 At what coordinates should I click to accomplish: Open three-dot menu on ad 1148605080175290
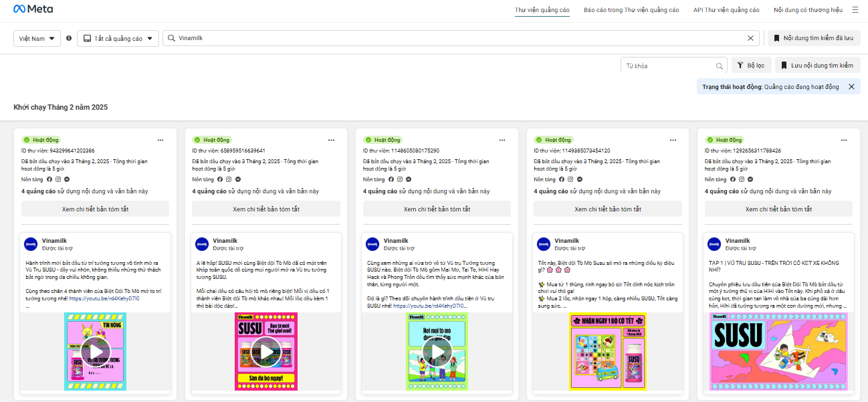pos(502,140)
